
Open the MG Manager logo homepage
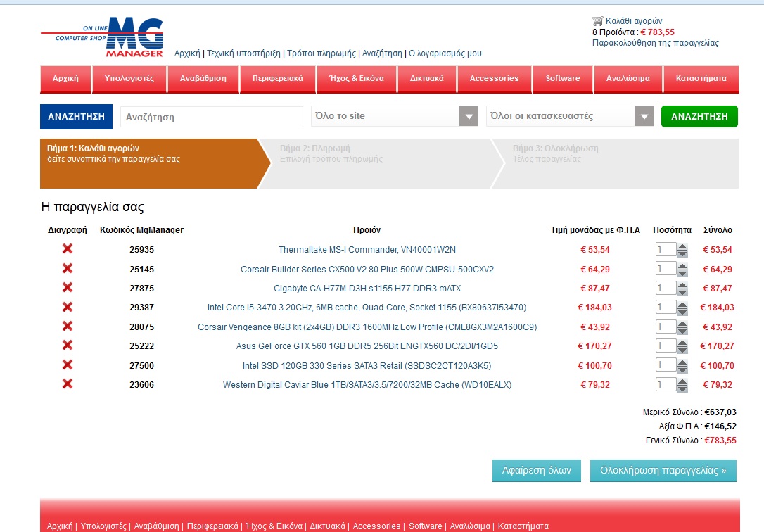[102, 37]
